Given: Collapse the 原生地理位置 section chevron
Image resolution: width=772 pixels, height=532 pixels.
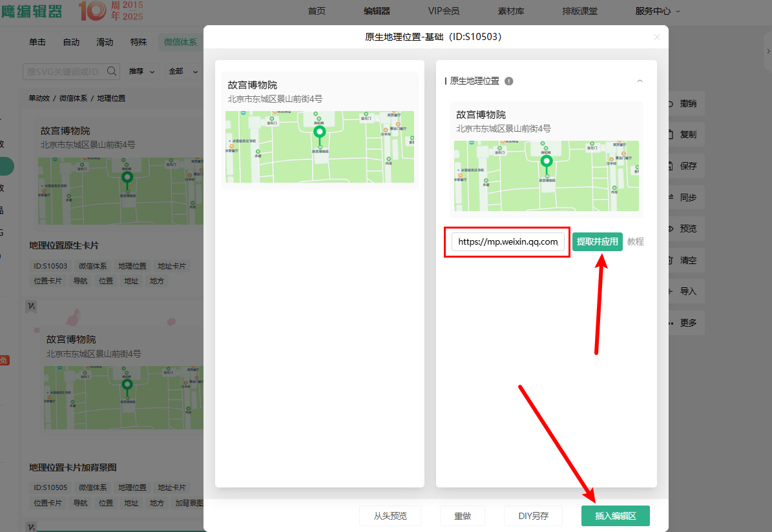Looking at the screenshot, I should pos(640,81).
